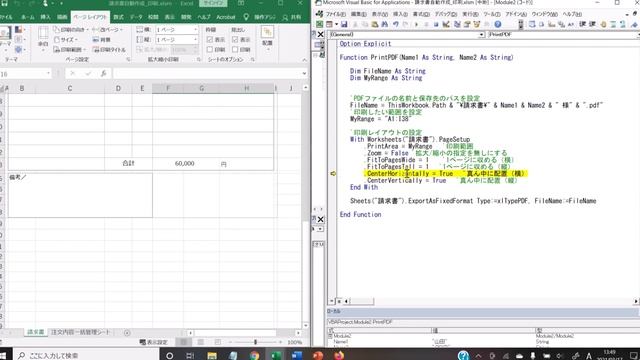Open サイズ paper size dropdown

pos(65,40)
